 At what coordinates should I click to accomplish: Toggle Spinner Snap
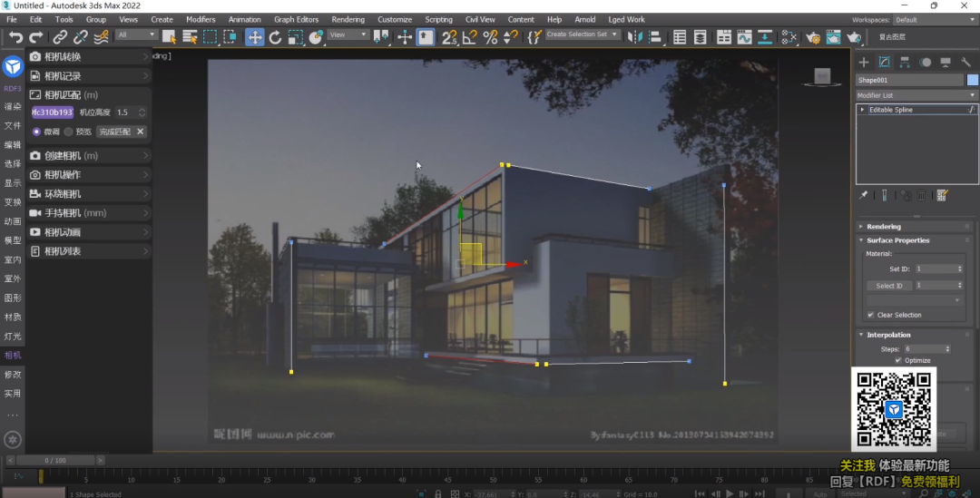point(511,37)
